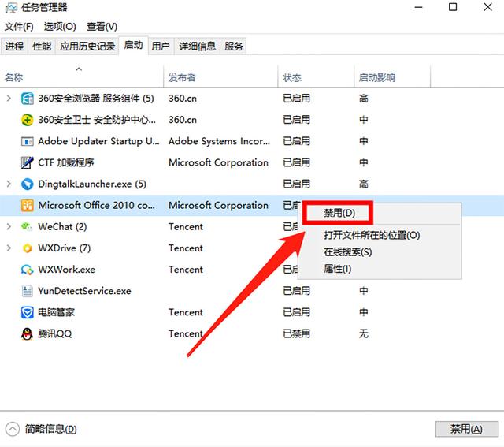Click Tencent publisher of WXDrive

pos(186,248)
